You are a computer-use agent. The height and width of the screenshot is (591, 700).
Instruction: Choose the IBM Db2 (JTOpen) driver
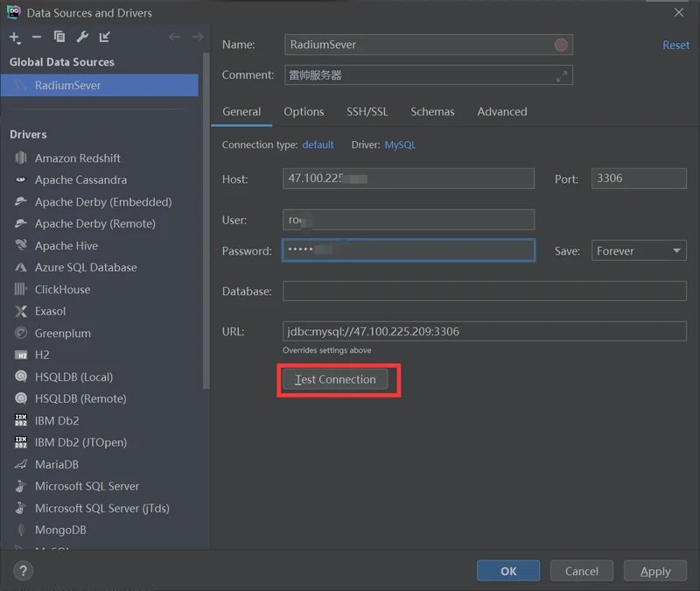coord(80,442)
